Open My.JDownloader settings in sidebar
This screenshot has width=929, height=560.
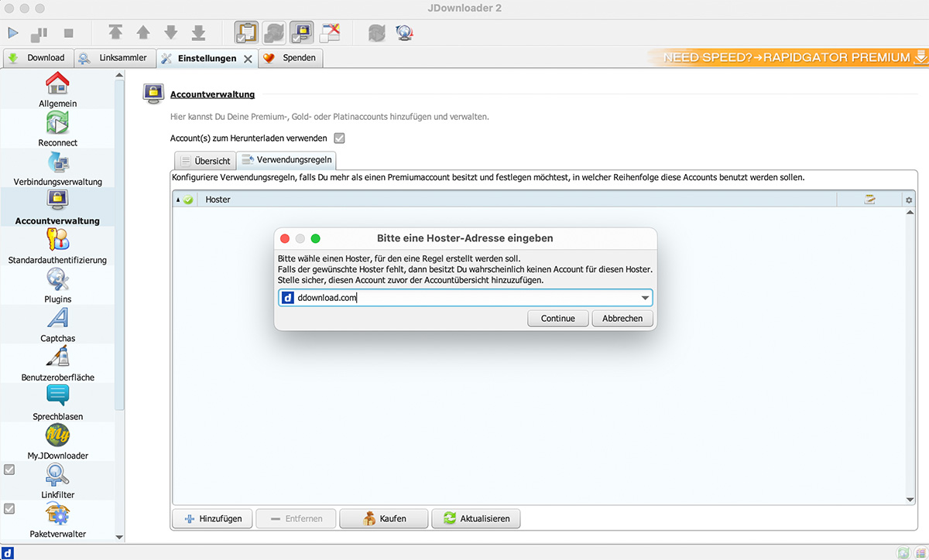pos(58,442)
